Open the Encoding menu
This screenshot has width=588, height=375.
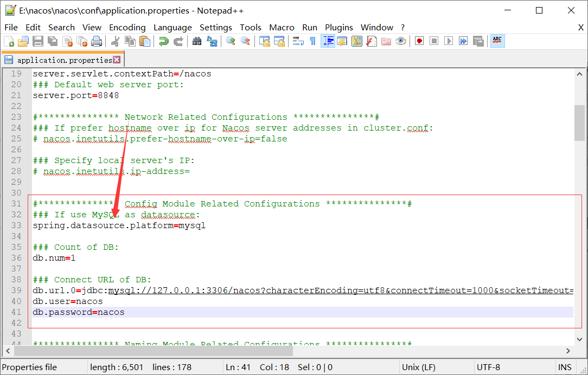(x=127, y=27)
